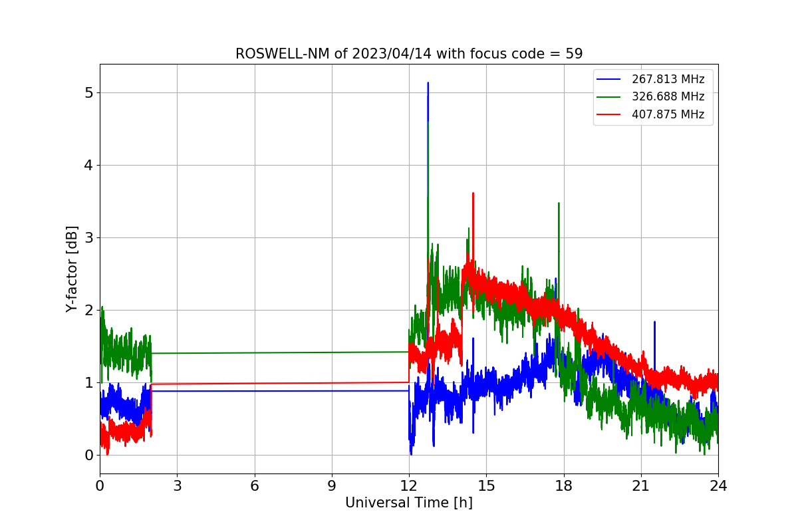Click the green spike peak near 18 h
This screenshot has width=798, height=532.
[x=559, y=203]
